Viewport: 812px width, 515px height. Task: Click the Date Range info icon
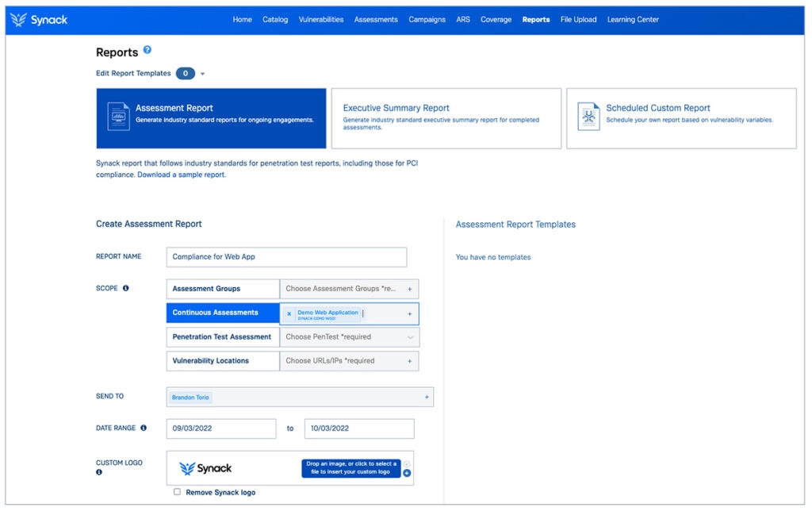tap(144, 429)
